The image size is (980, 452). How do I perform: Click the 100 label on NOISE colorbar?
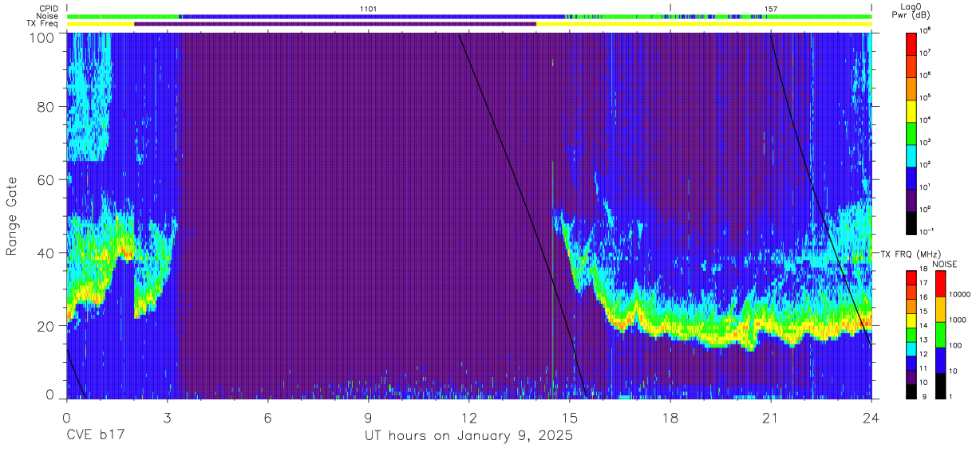tap(955, 345)
